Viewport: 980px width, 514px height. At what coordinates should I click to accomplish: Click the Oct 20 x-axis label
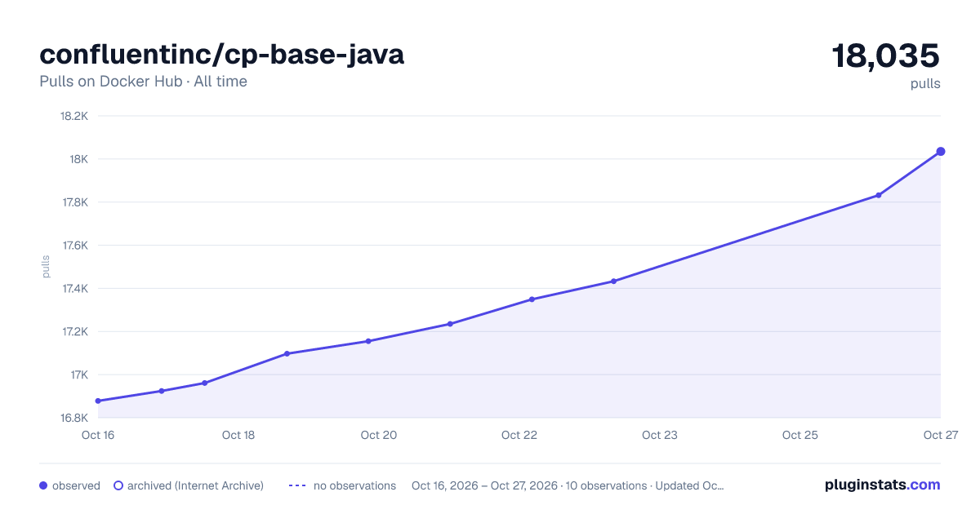coord(379,435)
